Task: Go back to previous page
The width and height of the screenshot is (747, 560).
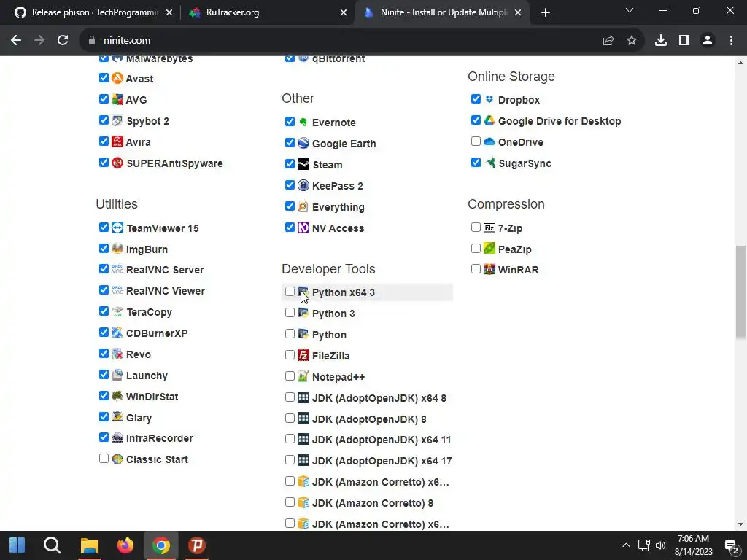Action: pyautogui.click(x=16, y=41)
